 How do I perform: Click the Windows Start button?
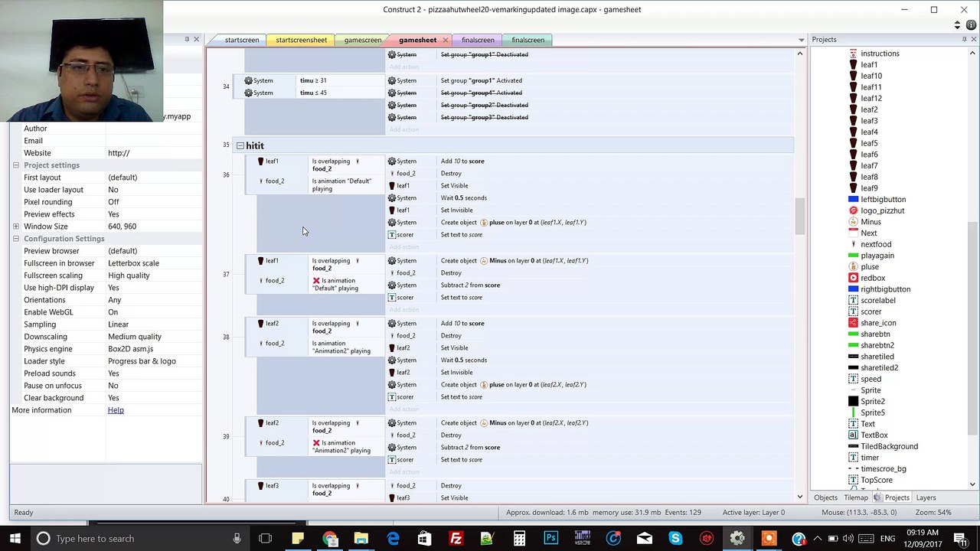click(15, 538)
